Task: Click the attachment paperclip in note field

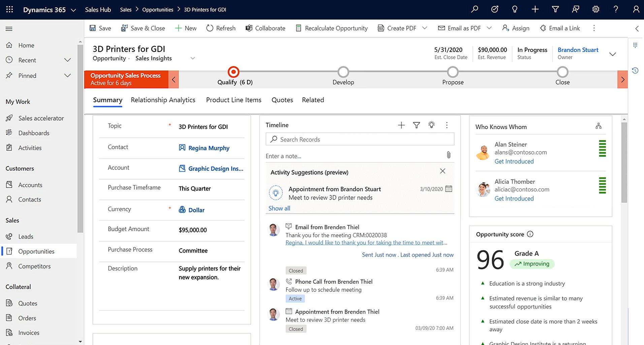Action: click(x=449, y=155)
